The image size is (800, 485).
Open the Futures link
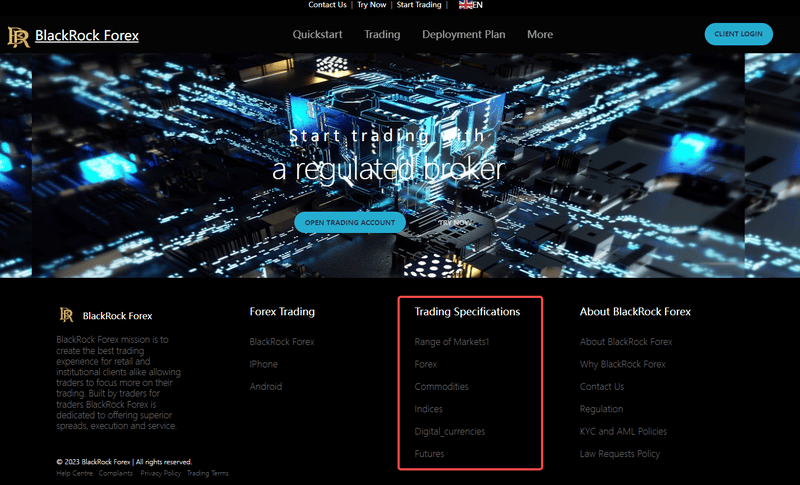(429, 454)
